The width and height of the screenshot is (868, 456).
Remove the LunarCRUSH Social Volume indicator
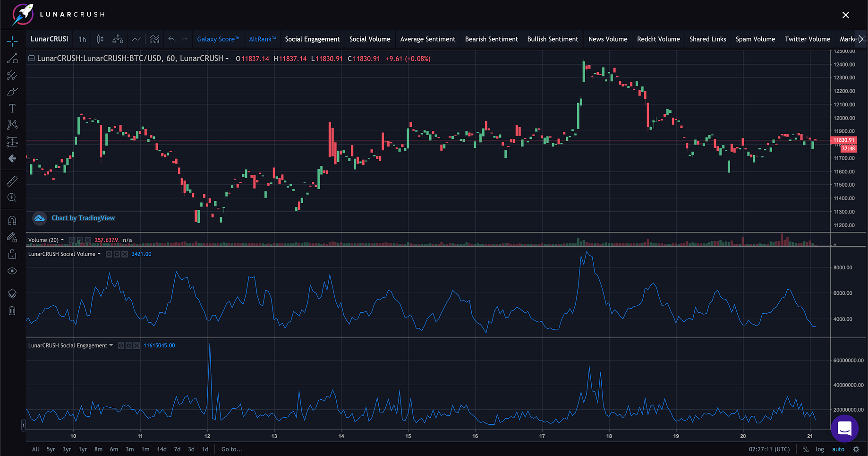tap(125, 254)
